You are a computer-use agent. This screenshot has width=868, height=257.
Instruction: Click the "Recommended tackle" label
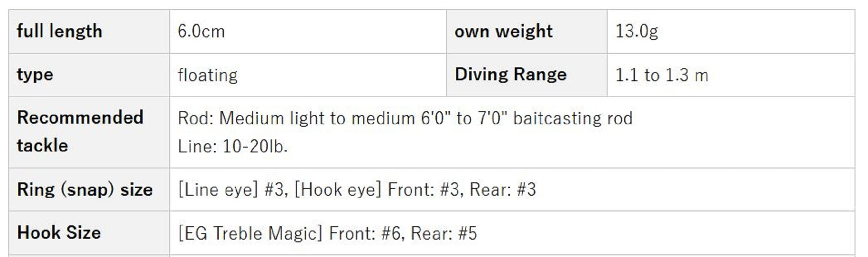(80, 131)
